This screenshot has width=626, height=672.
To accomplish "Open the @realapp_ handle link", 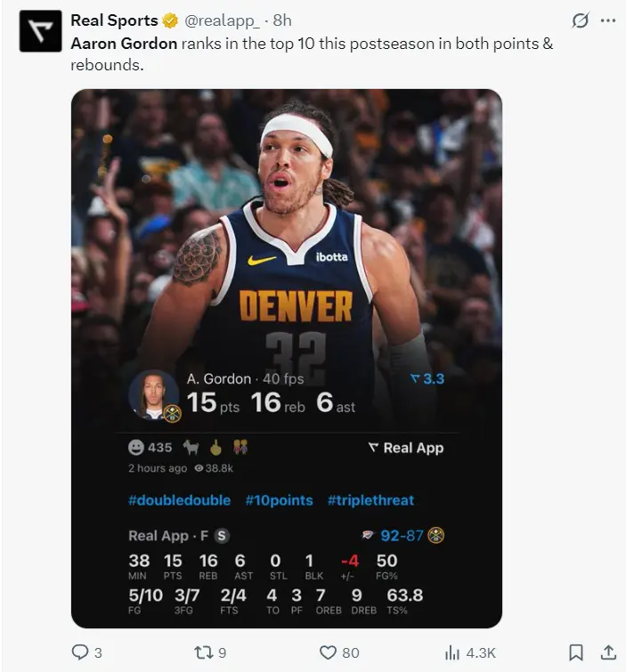I will [222, 20].
